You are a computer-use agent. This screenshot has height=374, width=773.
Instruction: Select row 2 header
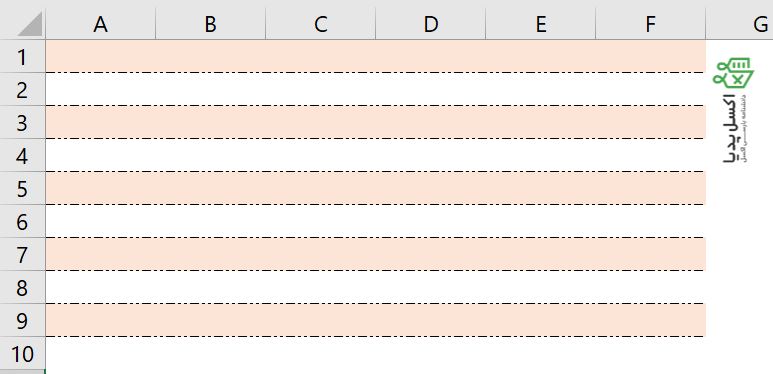(22, 89)
